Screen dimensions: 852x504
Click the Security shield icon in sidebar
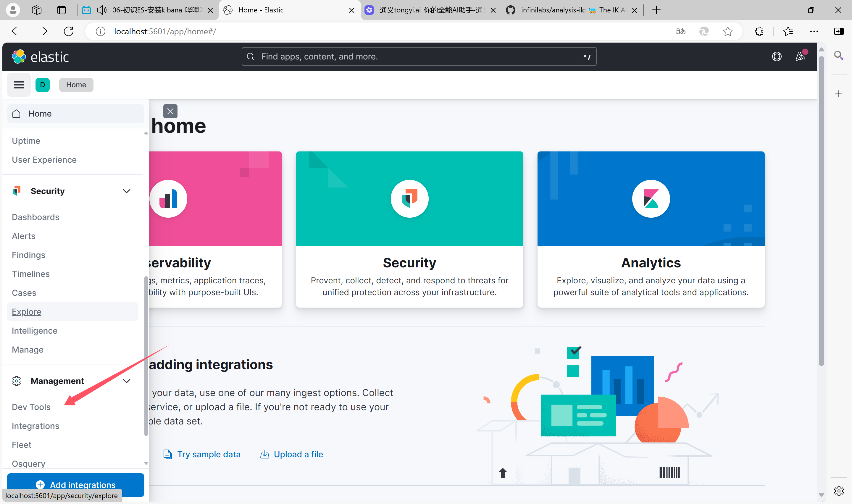16,191
